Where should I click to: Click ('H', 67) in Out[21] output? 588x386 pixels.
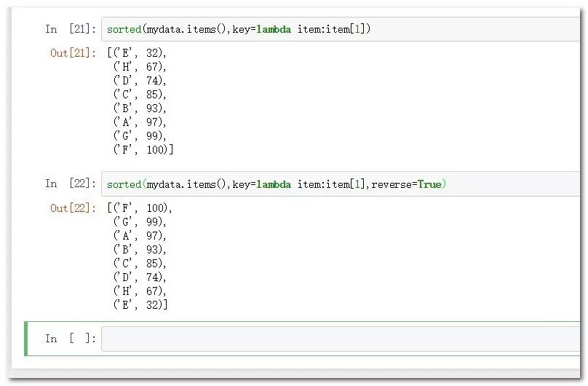pos(140,67)
